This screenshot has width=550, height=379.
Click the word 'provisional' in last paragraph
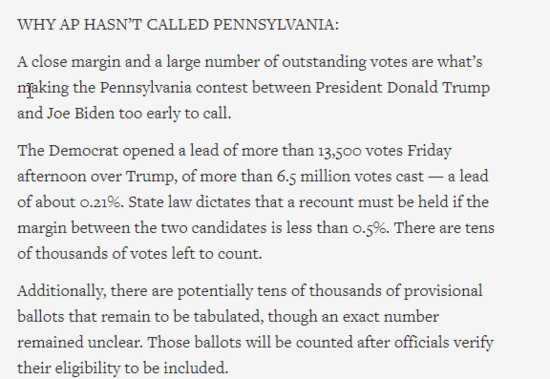click(443, 292)
